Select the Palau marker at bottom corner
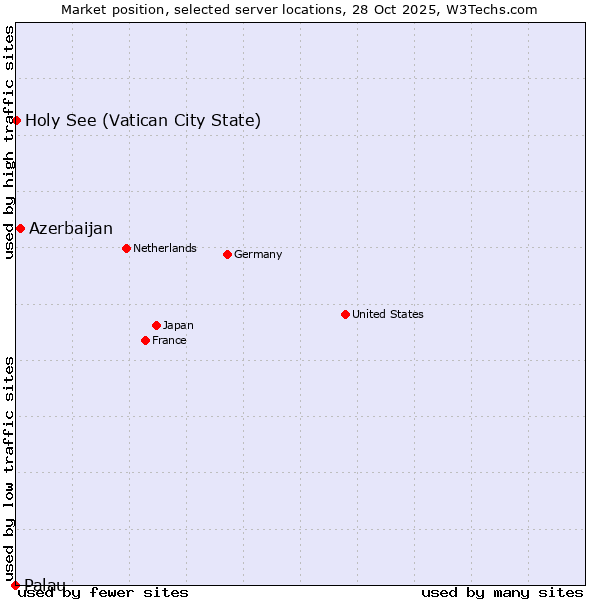Image resolution: width=600 pixels, height=600 pixels. tap(15, 585)
